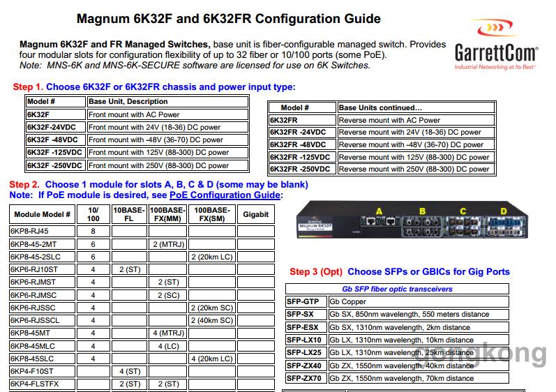
Task: Select the 6K32F model cell
Action: pyautogui.click(x=56, y=114)
